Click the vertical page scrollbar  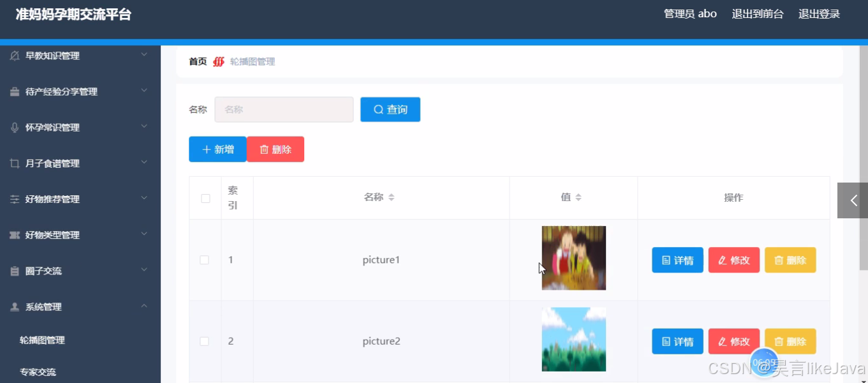point(864,158)
